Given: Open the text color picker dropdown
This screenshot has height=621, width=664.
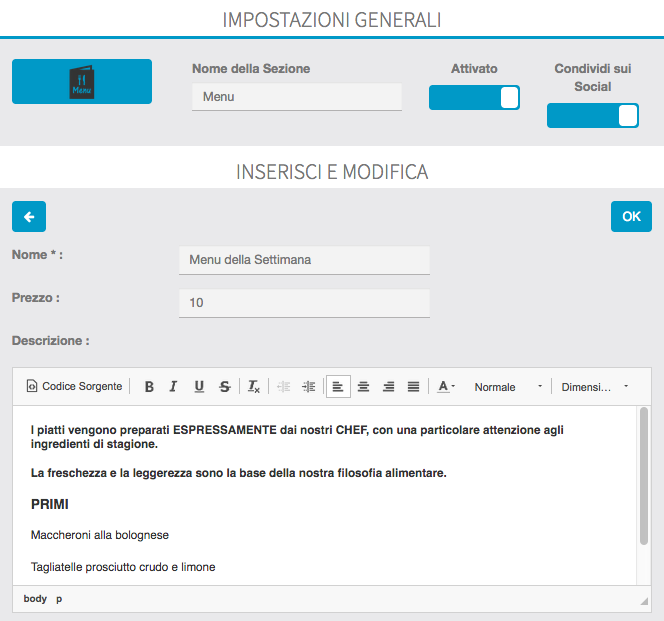Looking at the screenshot, I should (x=446, y=386).
